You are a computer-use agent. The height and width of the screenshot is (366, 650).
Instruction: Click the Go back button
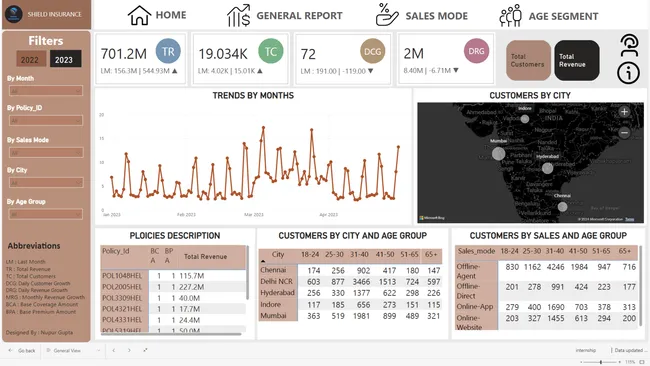point(22,351)
